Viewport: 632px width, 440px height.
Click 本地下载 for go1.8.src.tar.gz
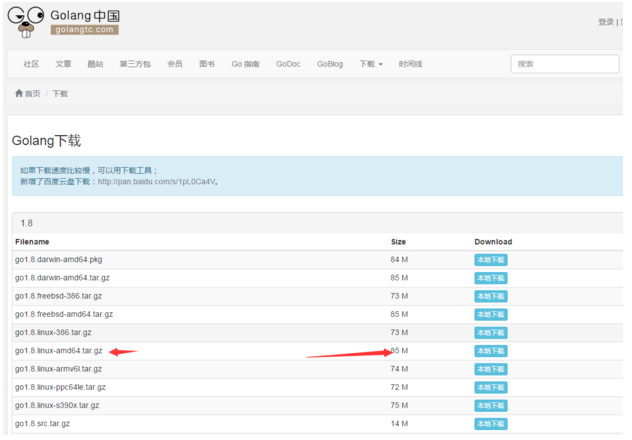point(490,424)
